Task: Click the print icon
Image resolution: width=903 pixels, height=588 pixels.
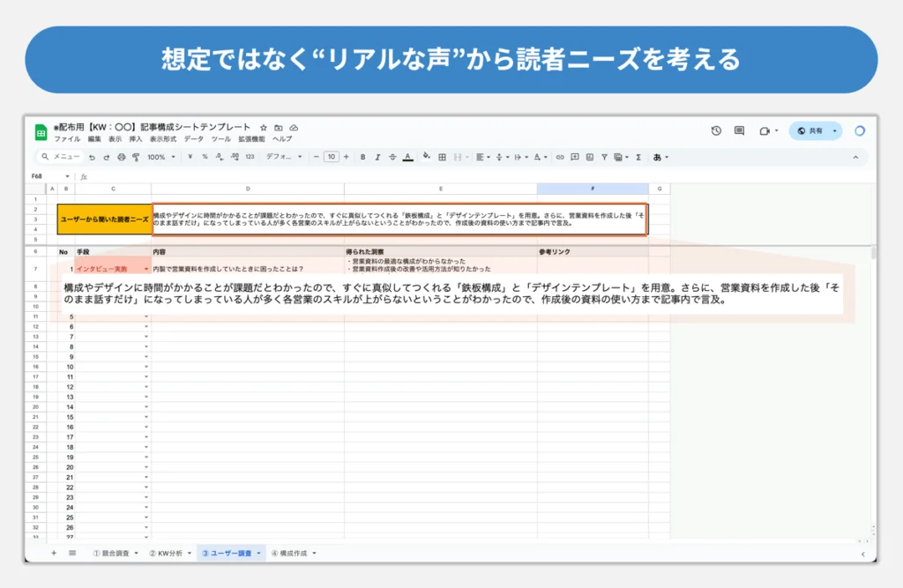Action: pyautogui.click(x=121, y=157)
